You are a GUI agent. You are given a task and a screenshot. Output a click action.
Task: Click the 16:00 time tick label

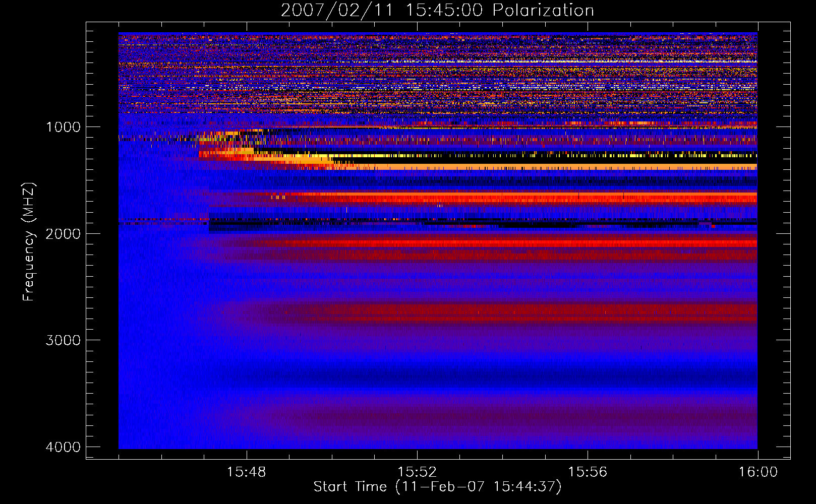coord(758,472)
